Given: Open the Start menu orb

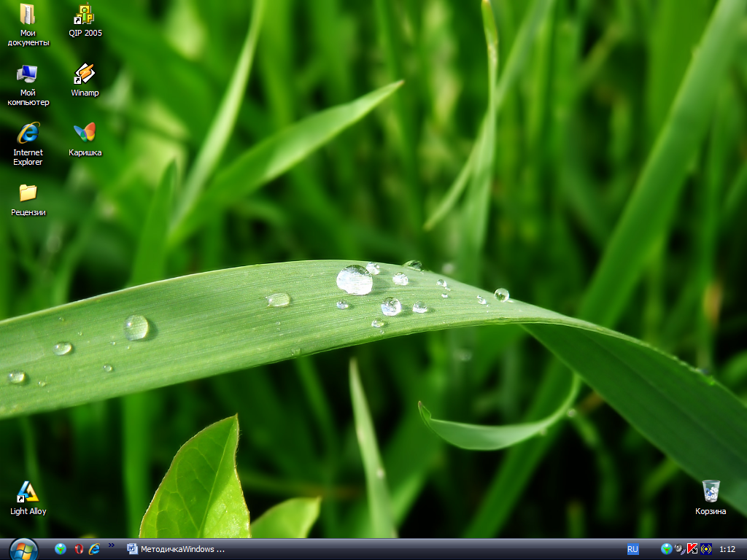Looking at the screenshot, I should point(23,550).
